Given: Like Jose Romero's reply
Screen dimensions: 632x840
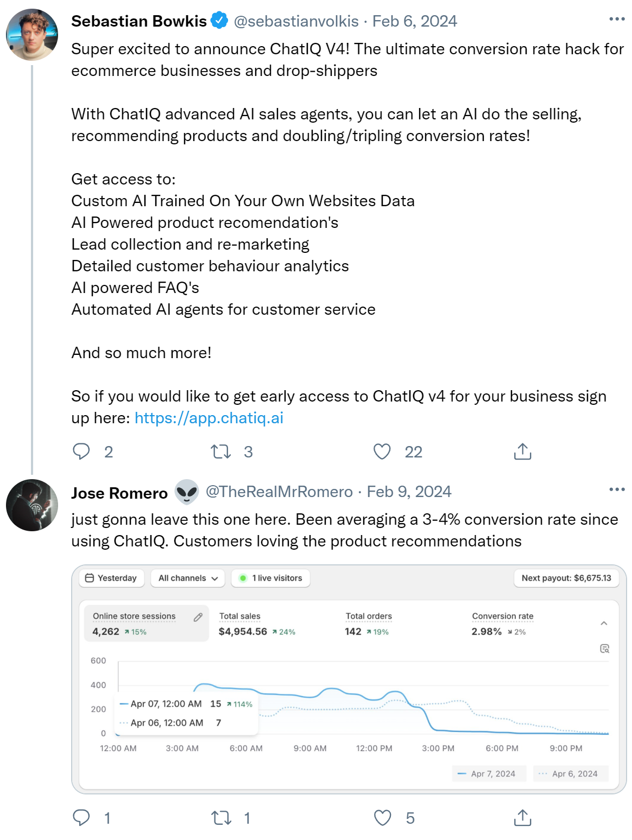Looking at the screenshot, I should pos(382,818).
